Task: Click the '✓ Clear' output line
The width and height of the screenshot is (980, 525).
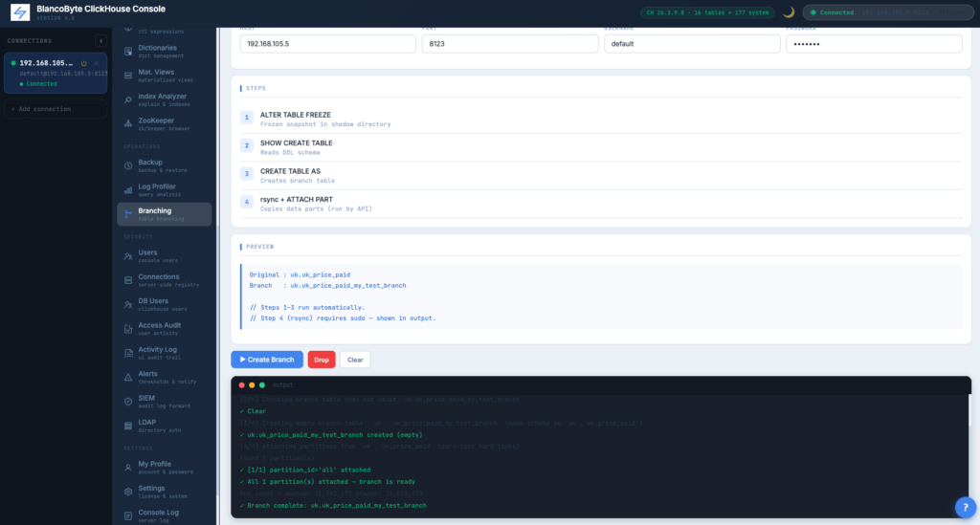Action: [x=253, y=411]
